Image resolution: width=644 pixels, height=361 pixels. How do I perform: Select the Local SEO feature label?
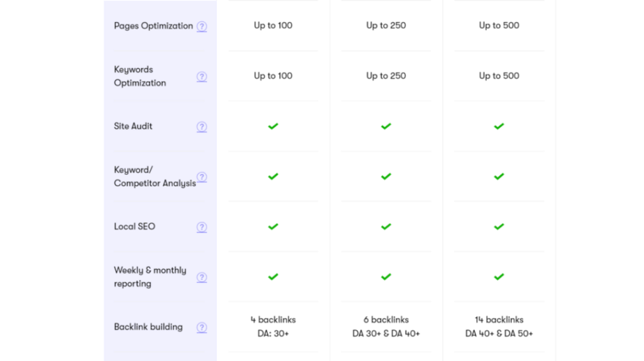(135, 226)
